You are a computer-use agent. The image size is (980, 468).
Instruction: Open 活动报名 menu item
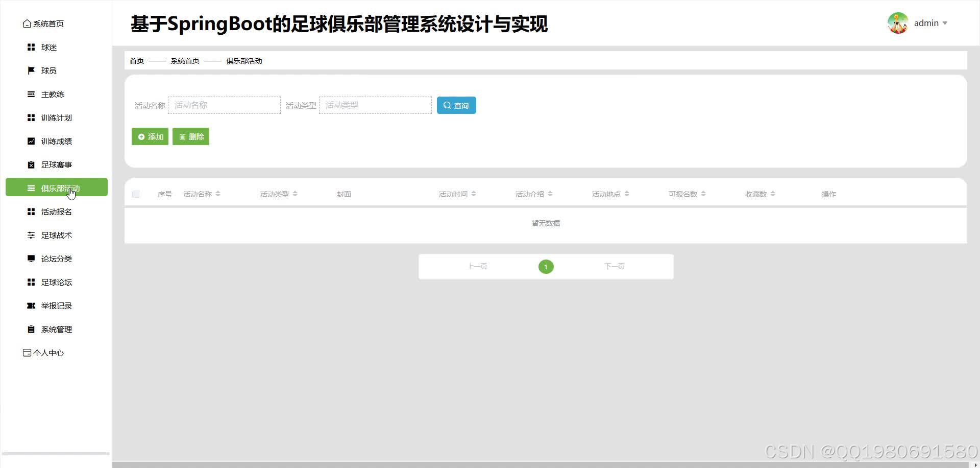(x=57, y=212)
